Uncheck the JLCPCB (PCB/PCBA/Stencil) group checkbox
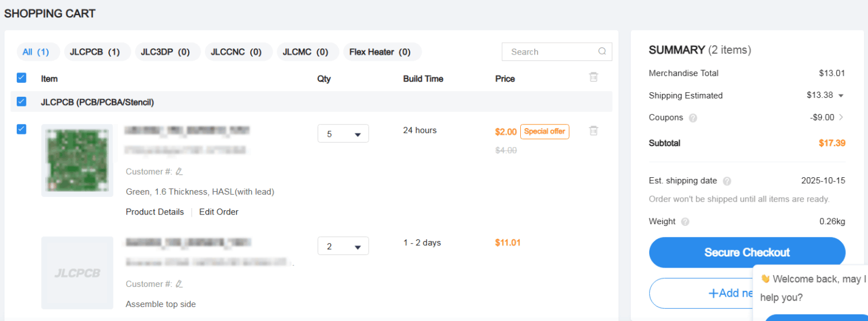This screenshot has height=321, width=868. 21,101
